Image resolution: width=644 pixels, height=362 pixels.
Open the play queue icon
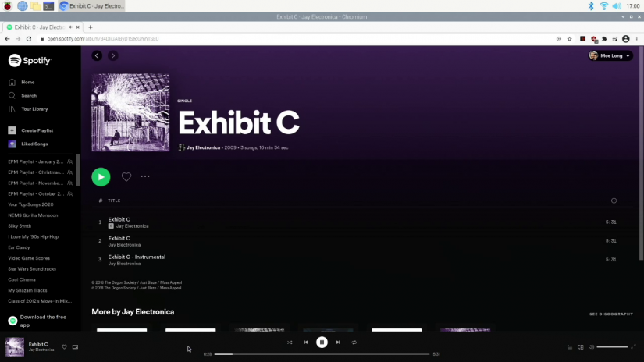point(570,347)
